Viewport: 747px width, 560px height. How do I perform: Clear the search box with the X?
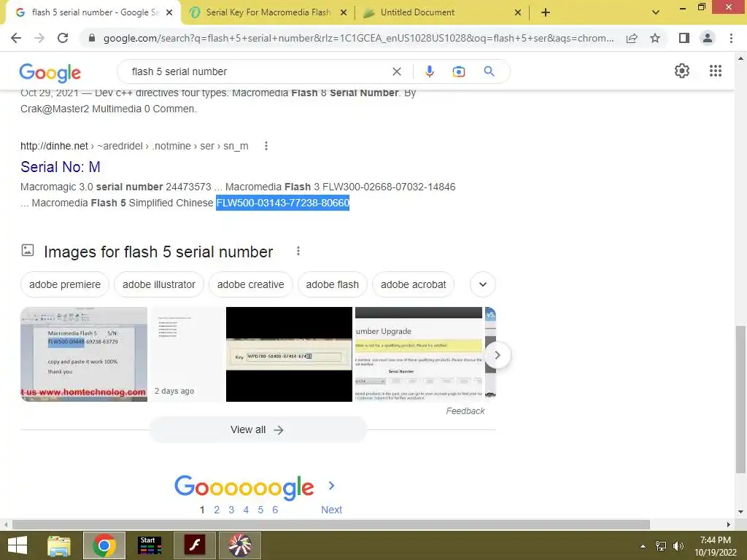396,71
